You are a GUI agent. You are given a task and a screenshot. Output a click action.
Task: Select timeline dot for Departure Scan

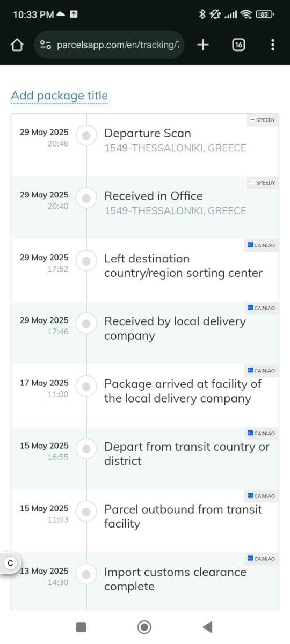pyautogui.click(x=86, y=136)
